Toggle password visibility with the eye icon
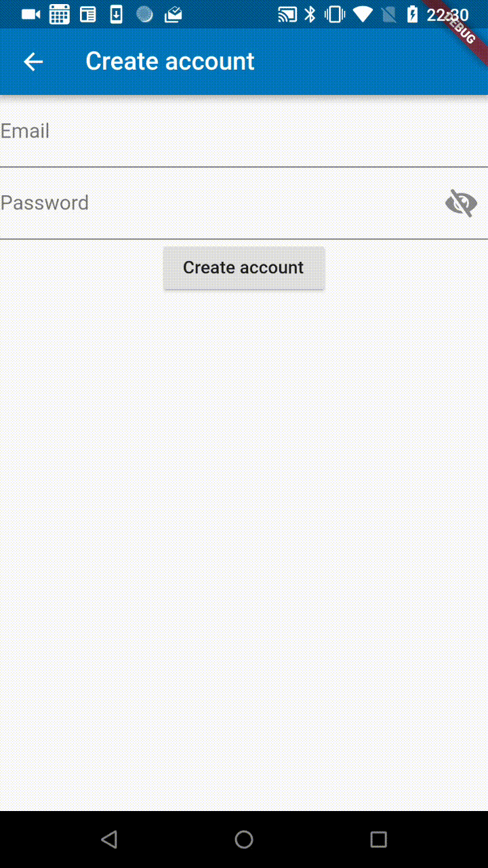 (461, 203)
